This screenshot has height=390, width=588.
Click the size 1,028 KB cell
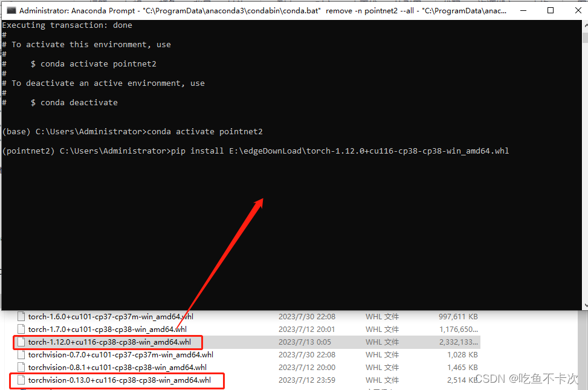pyautogui.click(x=462, y=355)
